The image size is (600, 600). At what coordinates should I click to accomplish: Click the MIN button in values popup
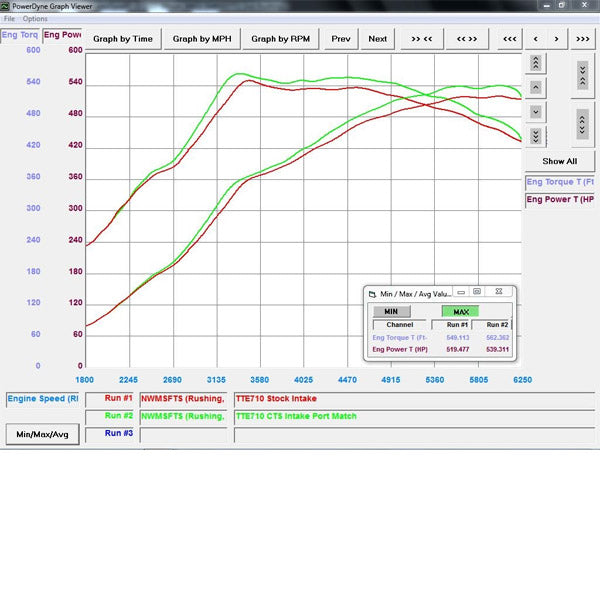click(x=391, y=312)
